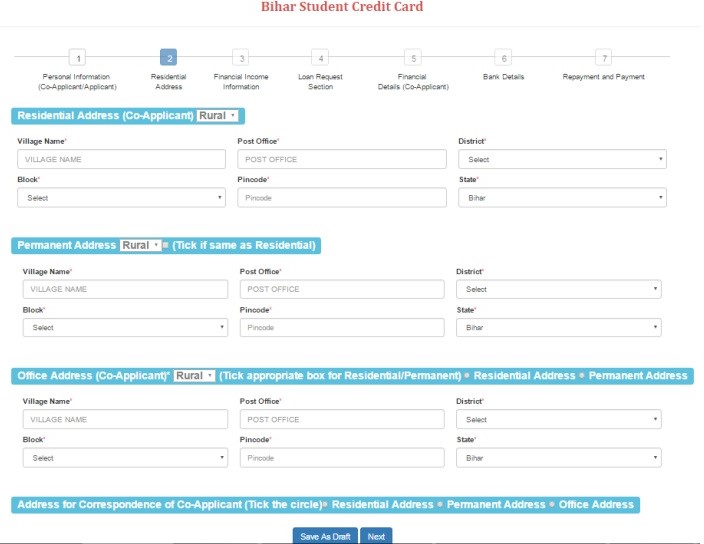Viewport: 704px width, 544px height.
Task: Open Office Address District dropdown
Action: [x=559, y=419]
